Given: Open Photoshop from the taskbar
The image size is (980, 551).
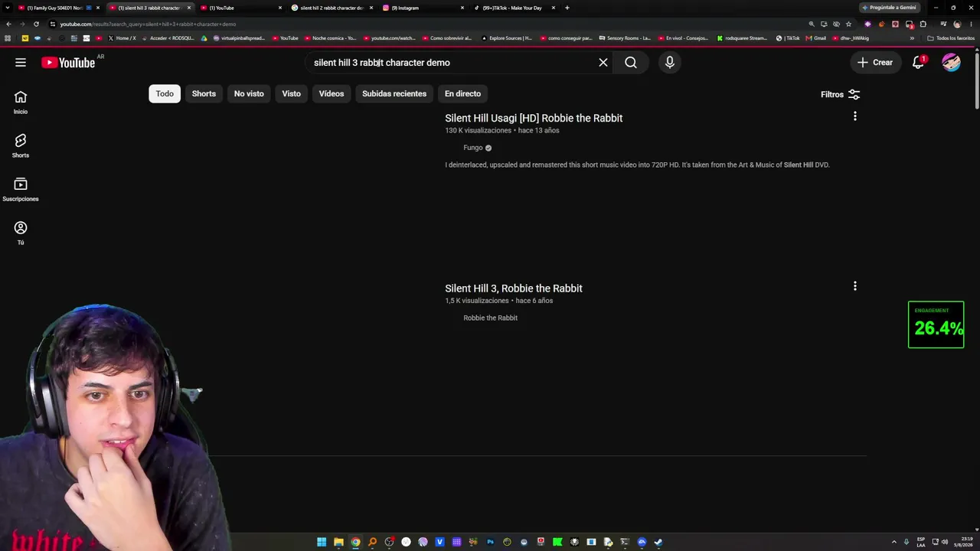Looking at the screenshot, I should [490, 542].
